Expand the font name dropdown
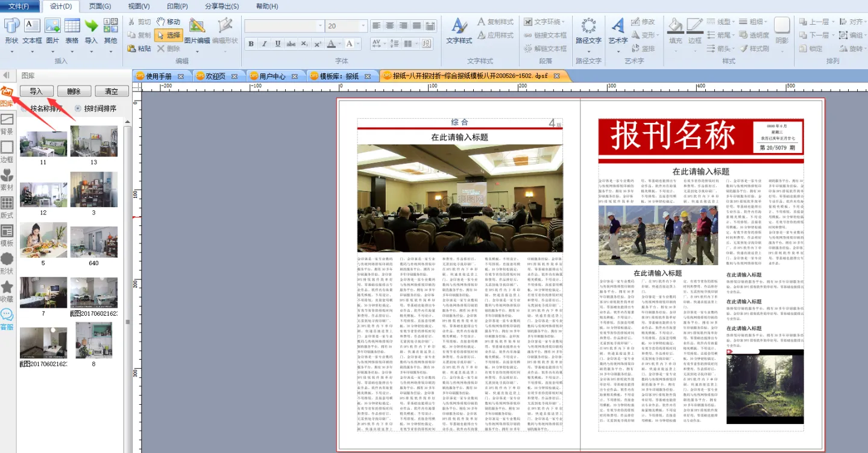This screenshot has width=868, height=453. coord(320,27)
